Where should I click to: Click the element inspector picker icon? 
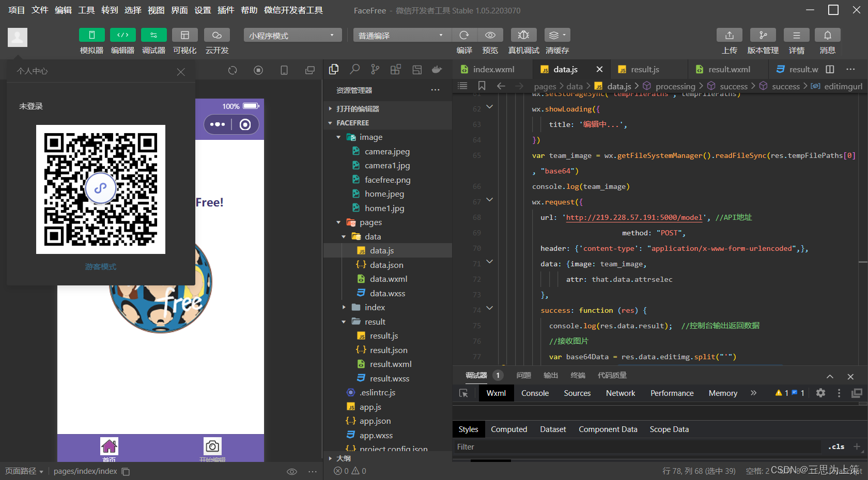pyautogui.click(x=463, y=393)
